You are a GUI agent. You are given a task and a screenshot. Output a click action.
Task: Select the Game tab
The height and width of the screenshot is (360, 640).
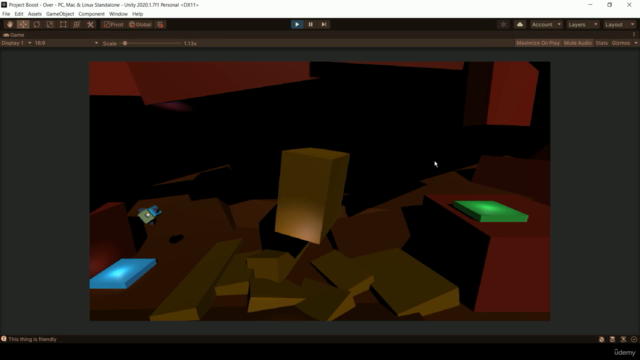pos(14,35)
